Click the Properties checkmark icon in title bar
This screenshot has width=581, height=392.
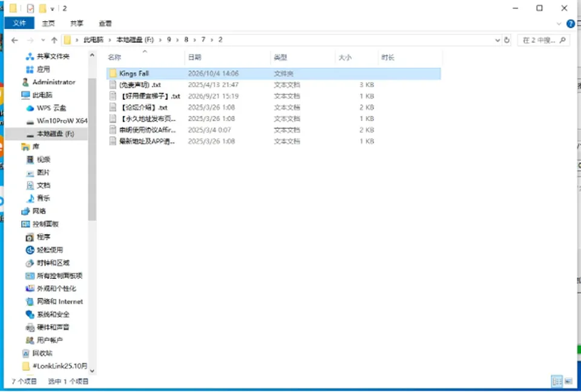[30, 8]
